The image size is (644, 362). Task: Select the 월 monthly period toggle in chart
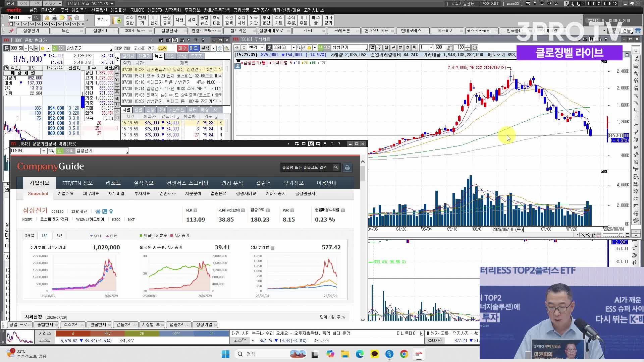[x=386, y=48]
